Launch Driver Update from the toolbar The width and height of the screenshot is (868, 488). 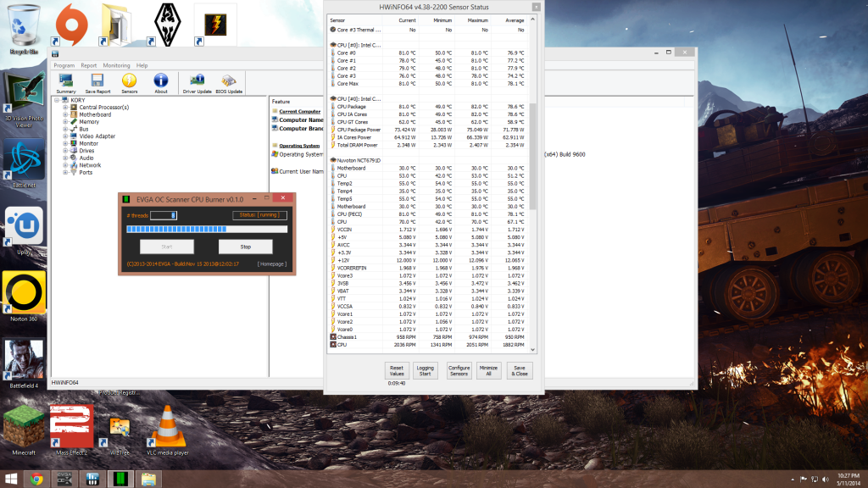click(x=197, y=81)
